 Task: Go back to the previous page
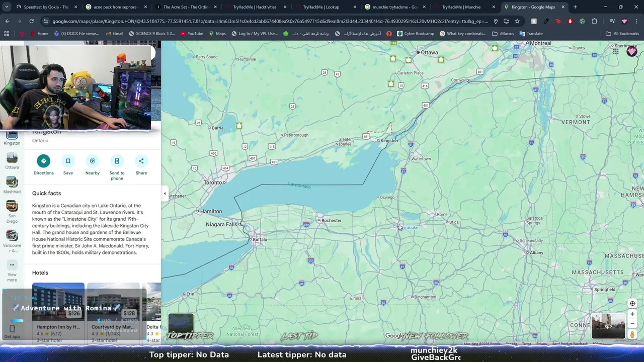[7, 21]
